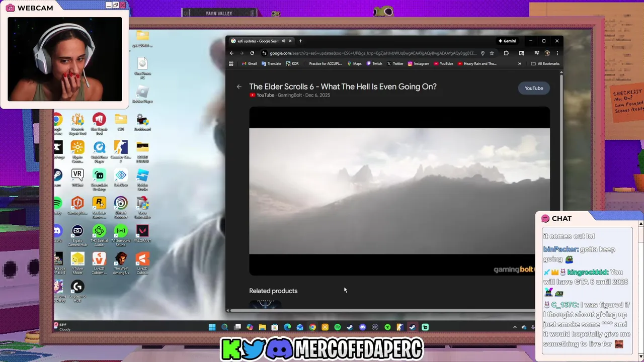Open the Chrome three-dot menu
The height and width of the screenshot is (362, 644).
[557, 53]
